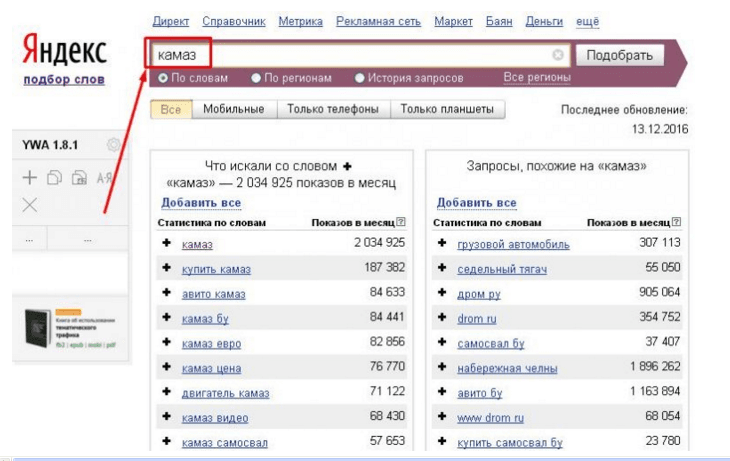Add «камаз евро» with its plus icon
This screenshot has width=730, height=461.
(x=167, y=342)
